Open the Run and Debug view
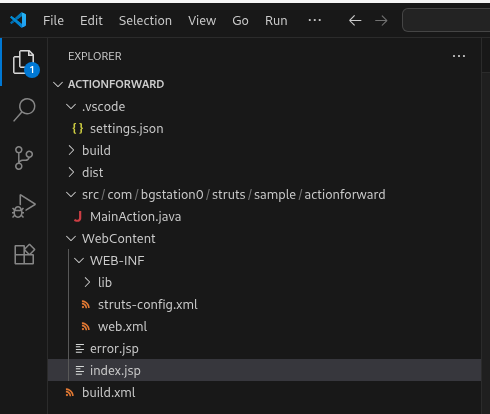Screen dimensions: 490x414 pyautogui.click(x=24, y=206)
